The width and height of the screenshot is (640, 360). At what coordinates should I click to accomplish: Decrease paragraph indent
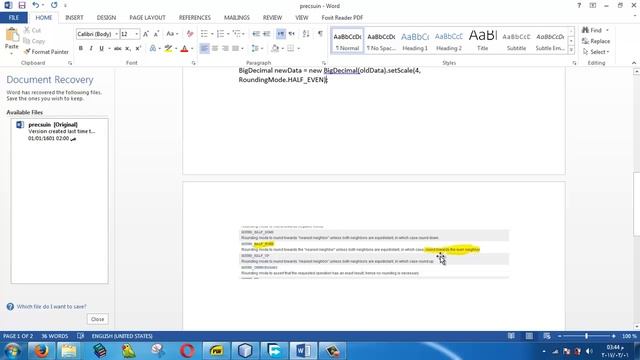[x=256, y=34]
